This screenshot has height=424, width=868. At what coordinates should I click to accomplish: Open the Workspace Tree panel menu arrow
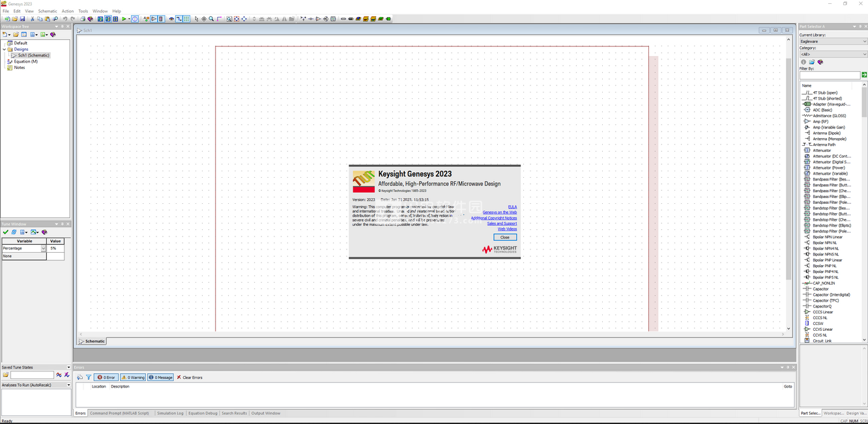point(57,27)
